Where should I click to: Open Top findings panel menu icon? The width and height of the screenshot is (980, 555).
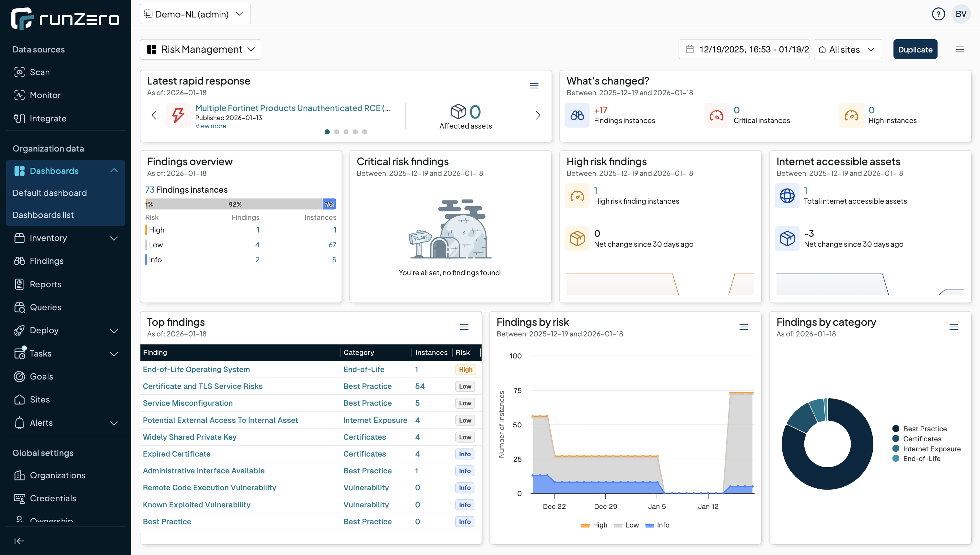tap(464, 327)
